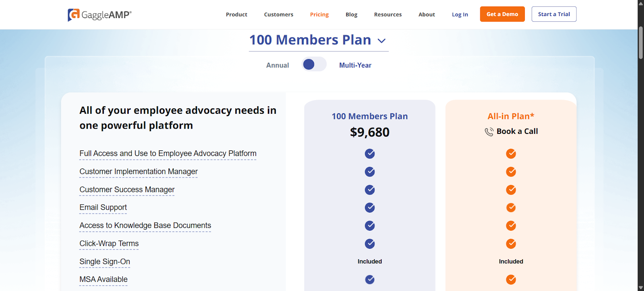Select the Multi-Year billing label

coord(355,65)
